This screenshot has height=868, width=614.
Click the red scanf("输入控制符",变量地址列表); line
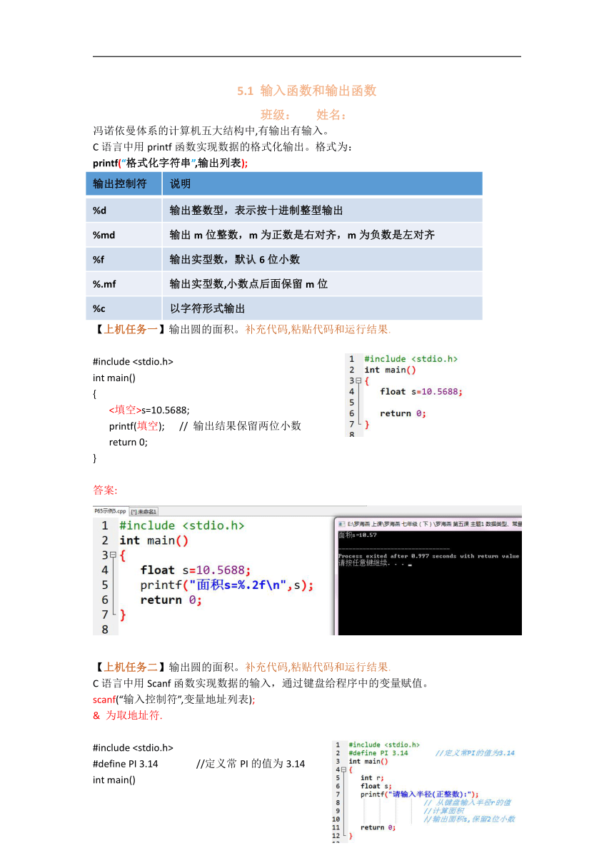click(x=173, y=700)
